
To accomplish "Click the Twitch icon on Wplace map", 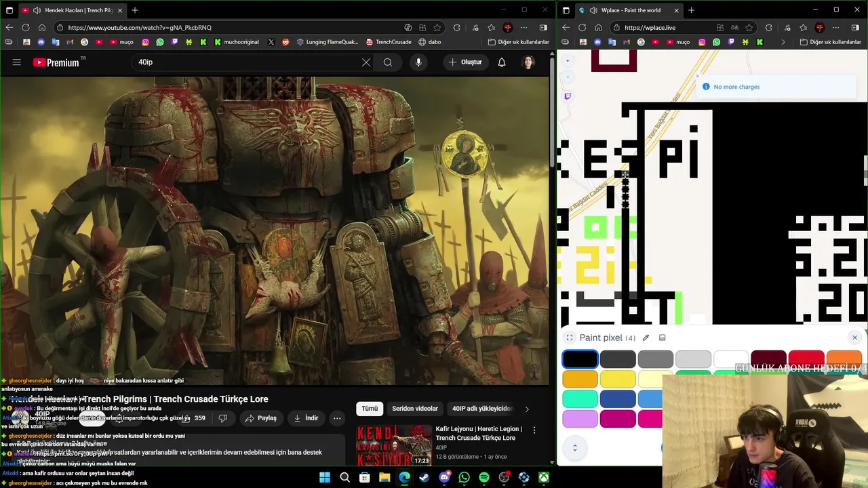I will pyautogui.click(x=568, y=96).
